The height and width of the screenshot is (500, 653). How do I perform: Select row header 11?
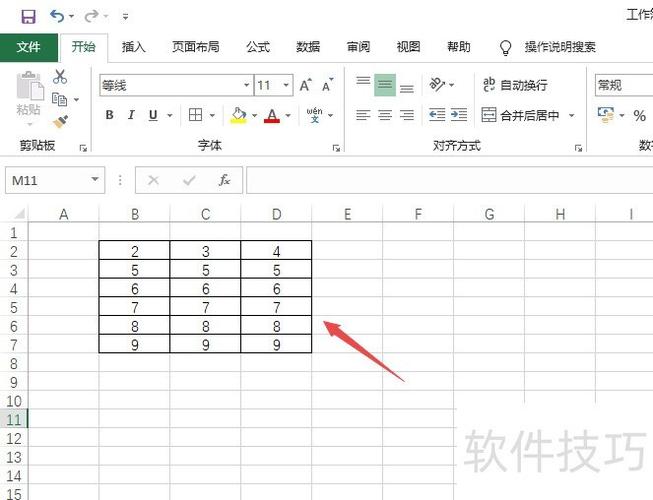(14, 419)
